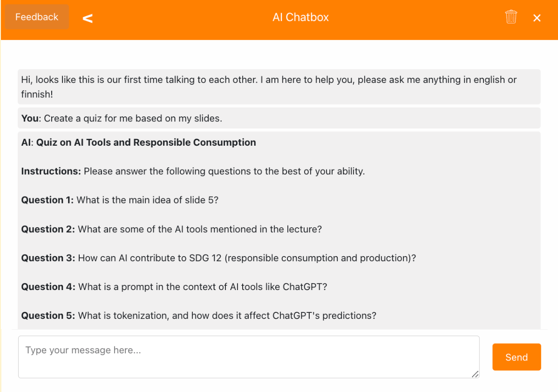Click the Feedback button

37,17
